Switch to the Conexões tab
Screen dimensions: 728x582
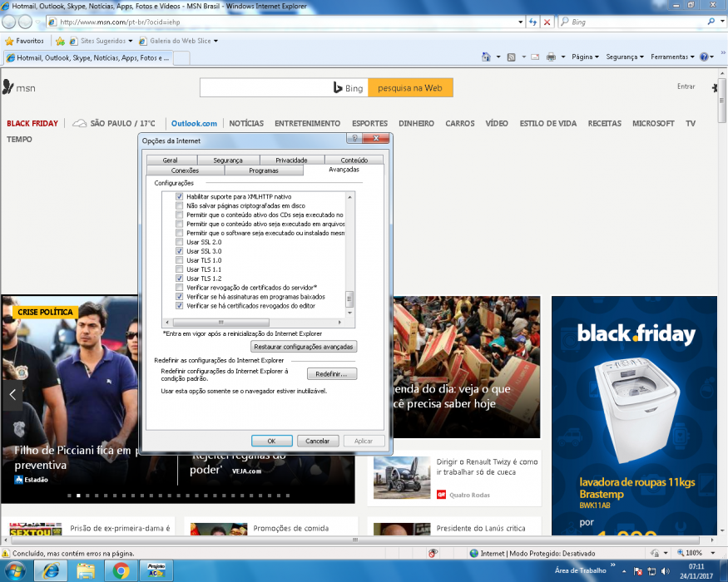185,170
